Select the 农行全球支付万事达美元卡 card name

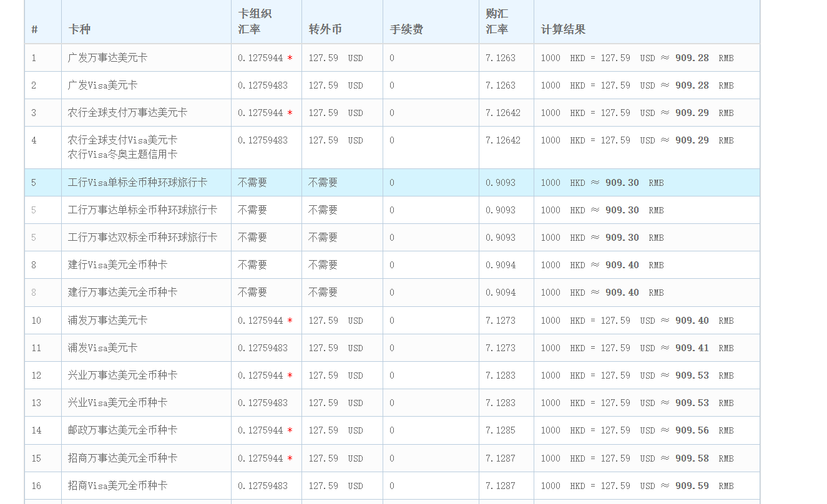127,113
